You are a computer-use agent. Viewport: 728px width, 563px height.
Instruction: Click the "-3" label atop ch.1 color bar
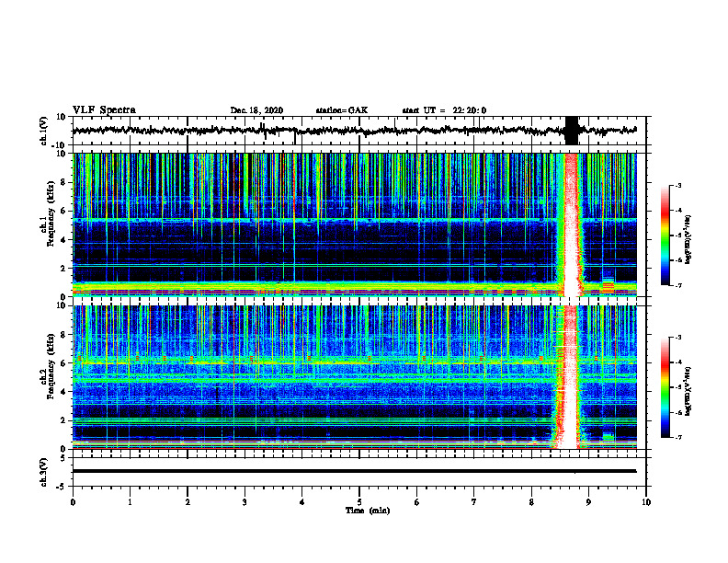click(677, 185)
